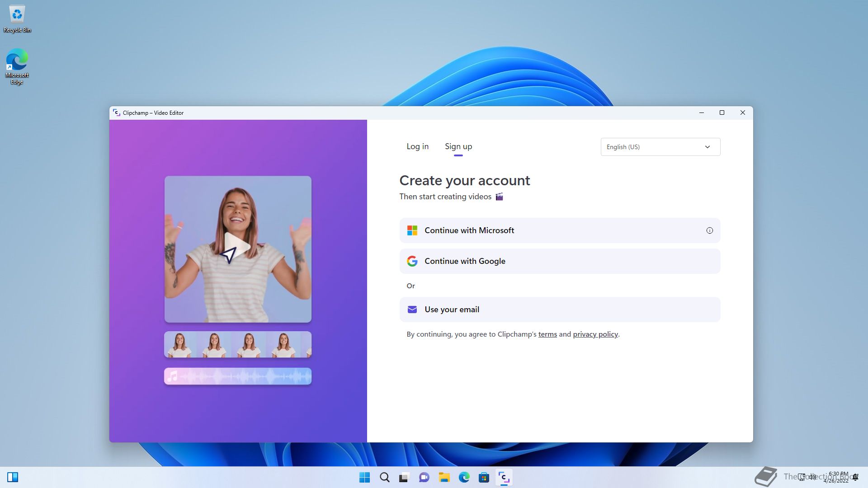
Task: Open the English (US) language dropdown
Action: 660,147
